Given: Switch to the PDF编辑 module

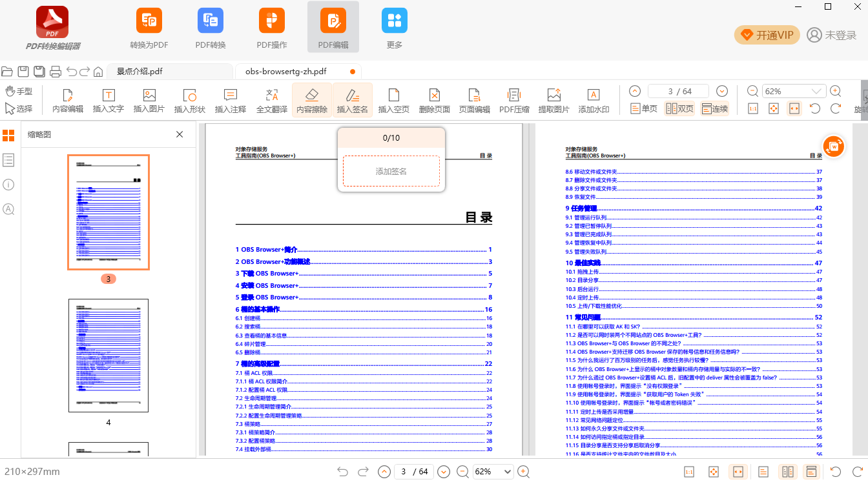Looking at the screenshot, I should click(x=333, y=28).
